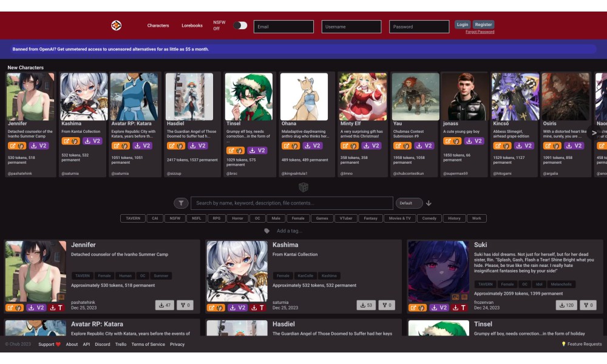
Task: Click the orange button on the Ohana card
Action: [291, 146]
